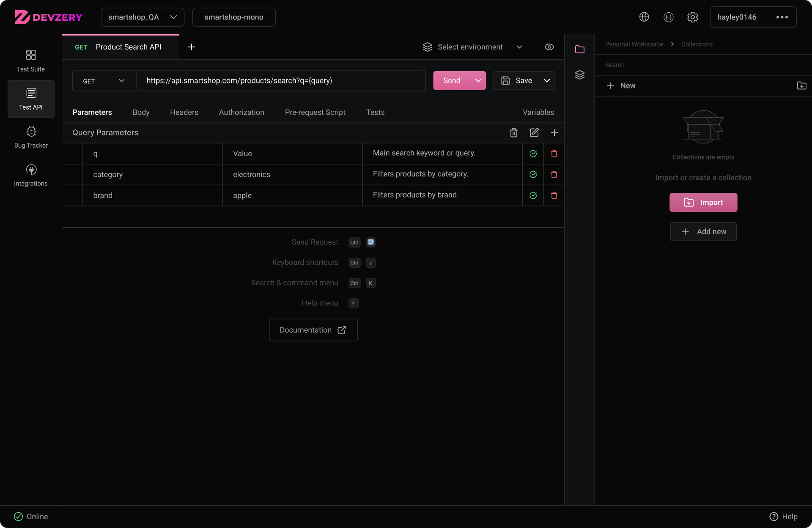Click the globe icon in top bar
Screen dimensions: 812x528
(644, 17)
